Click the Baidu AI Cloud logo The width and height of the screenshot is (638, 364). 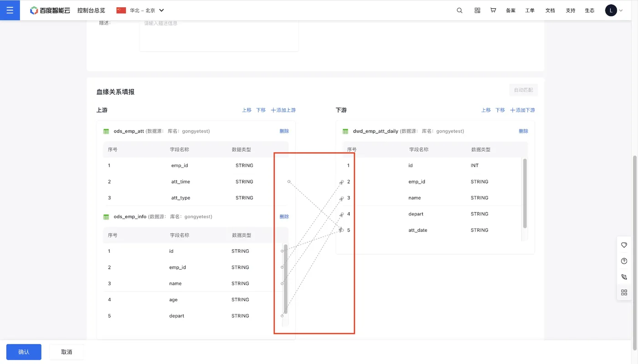(x=50, y=10)
